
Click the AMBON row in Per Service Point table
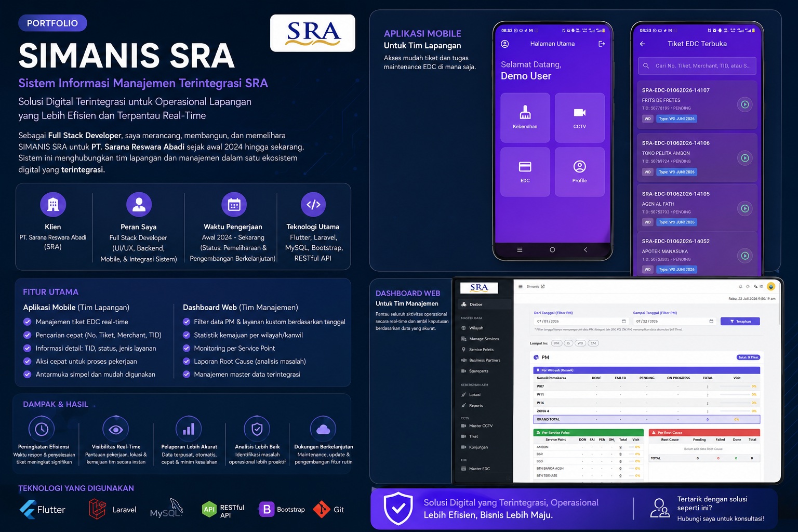(589, 447)
